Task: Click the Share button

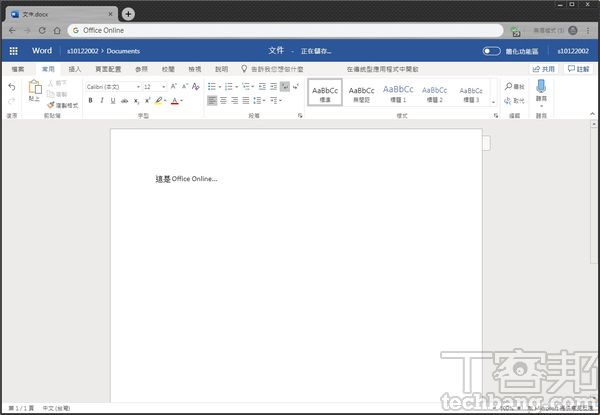Action: tap(543, 69)
